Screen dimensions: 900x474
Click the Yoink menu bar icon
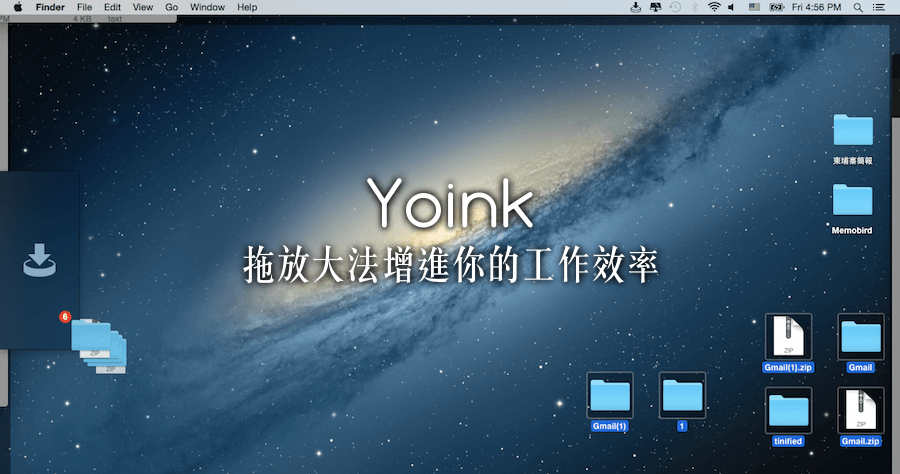pos(635,7)
